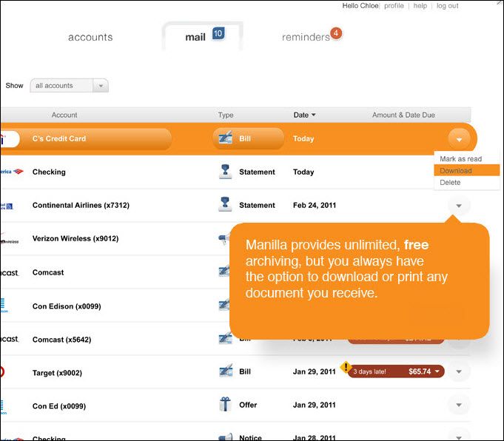Click the Amount & Date Due header
The height and width of the screenshot is (441, 504).
403,115
